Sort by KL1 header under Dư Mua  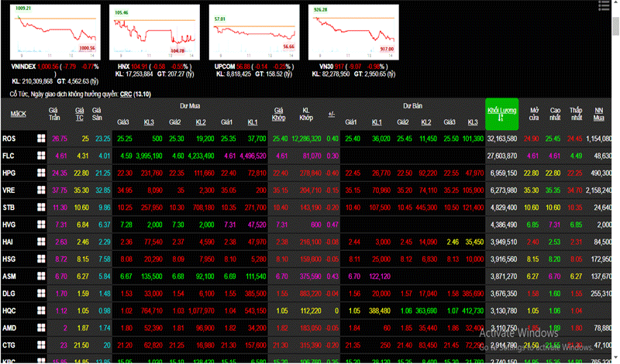pos(253,122)
